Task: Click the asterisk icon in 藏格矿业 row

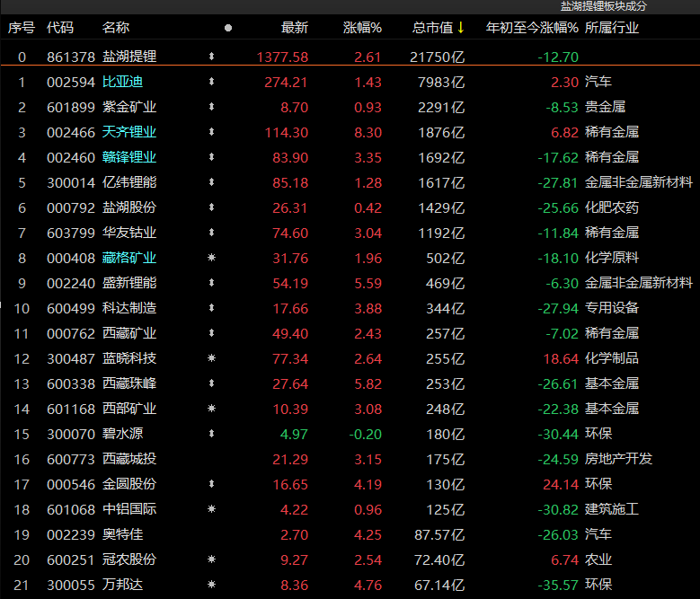Action: pyautogui.click(x=211, y=258)
